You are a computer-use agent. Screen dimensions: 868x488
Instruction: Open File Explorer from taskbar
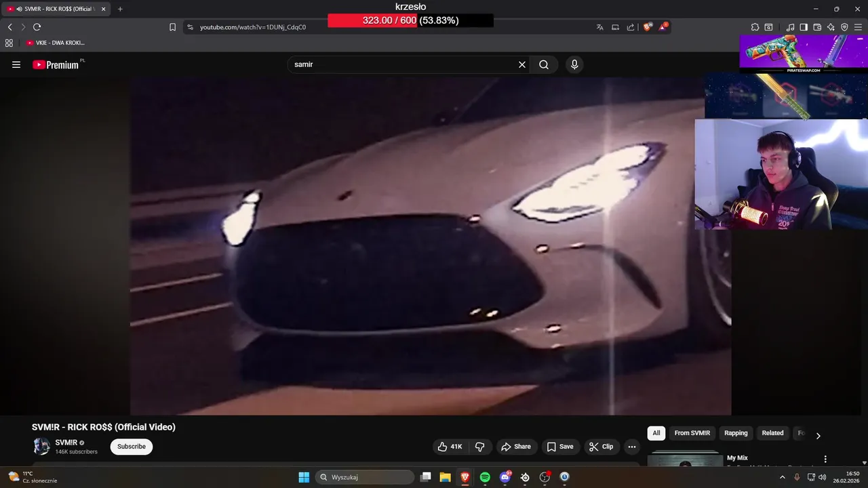[x=445, y=477]
